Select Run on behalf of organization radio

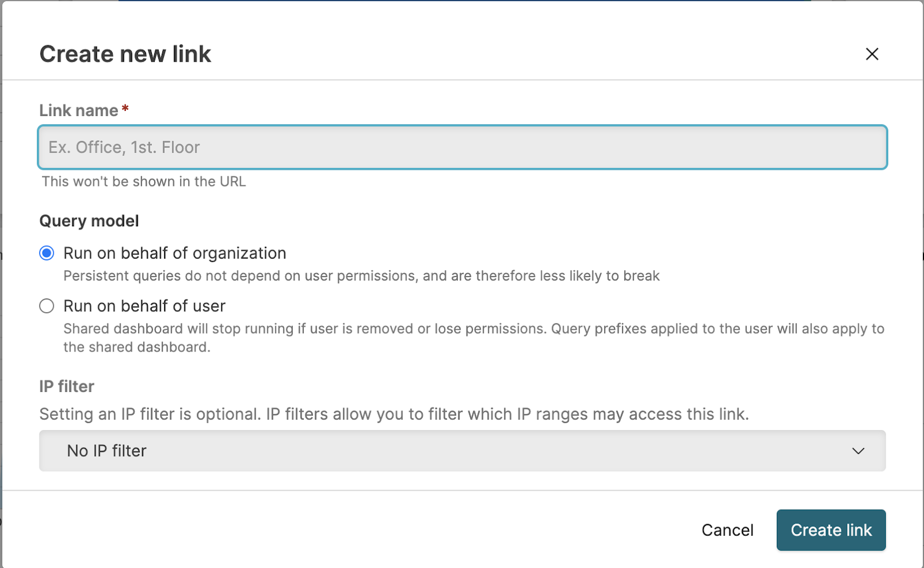47,253
